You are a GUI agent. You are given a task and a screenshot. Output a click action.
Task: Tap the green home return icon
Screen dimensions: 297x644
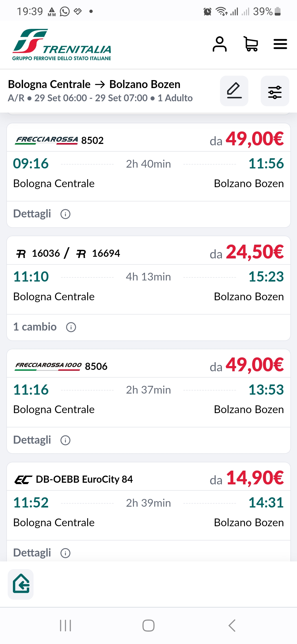click(x=21, y=584)
